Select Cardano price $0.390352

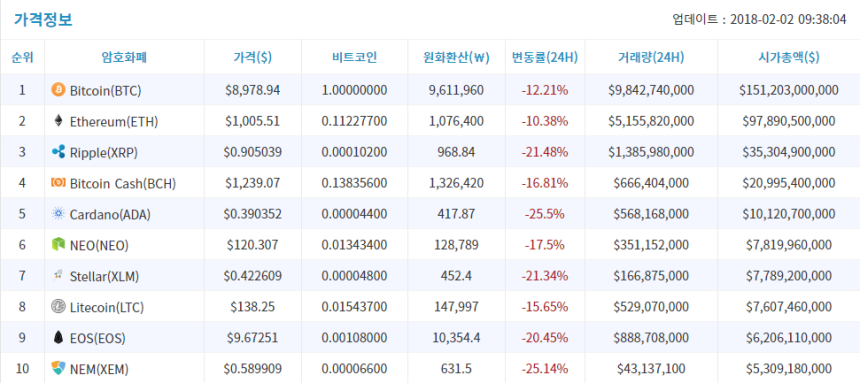253,213
